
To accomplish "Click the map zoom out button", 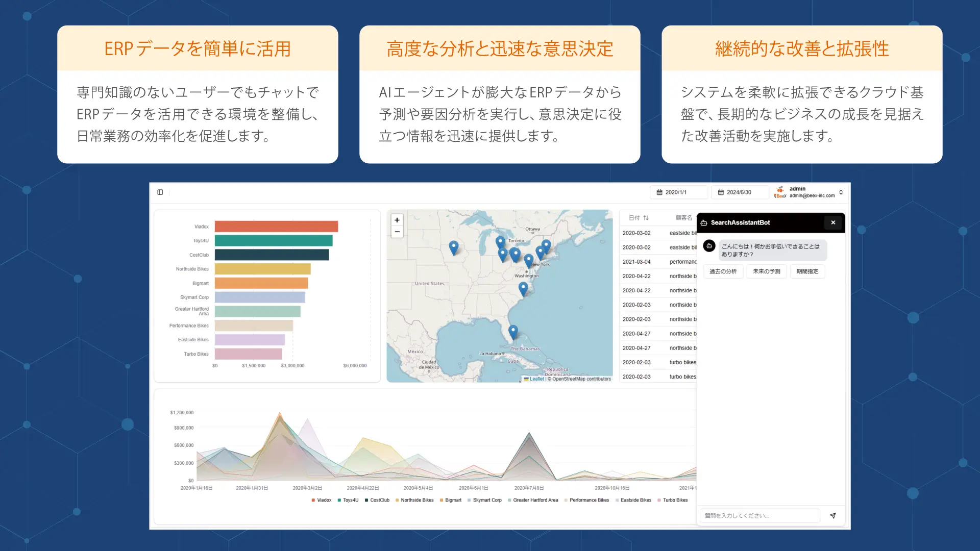I will point(397,232).
